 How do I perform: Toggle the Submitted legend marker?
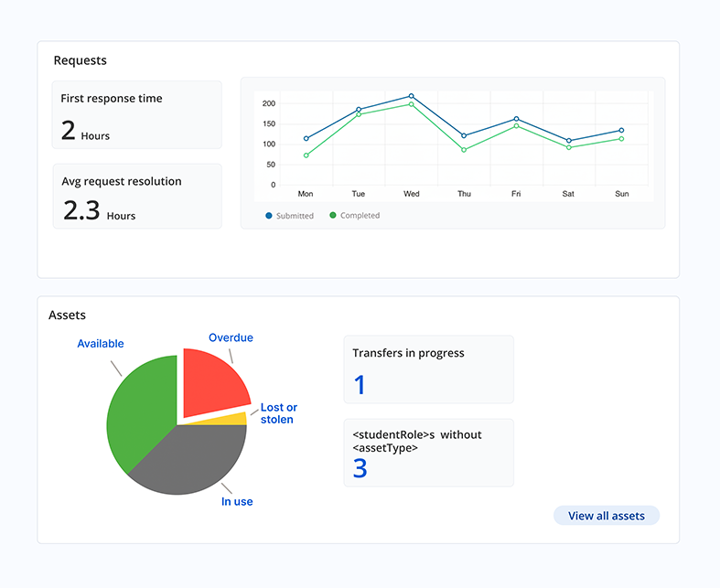pyautogui.click(x=269, y=216)
